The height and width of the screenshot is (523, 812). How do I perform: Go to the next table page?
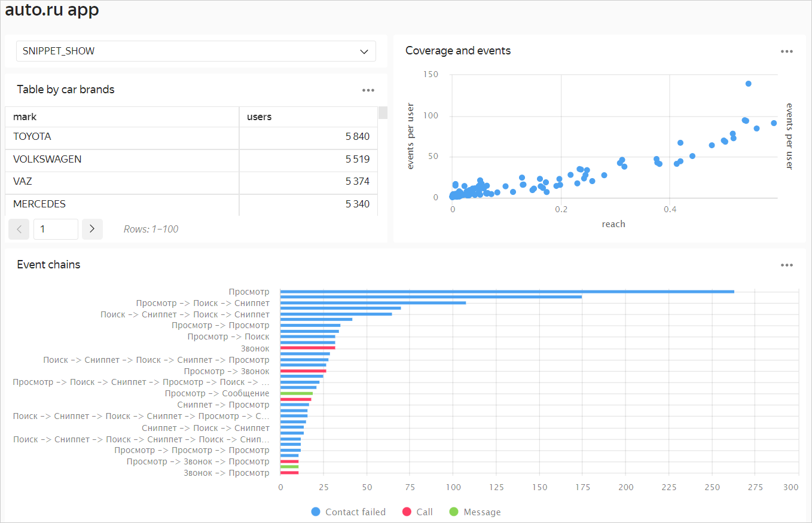tap(92, 229)
